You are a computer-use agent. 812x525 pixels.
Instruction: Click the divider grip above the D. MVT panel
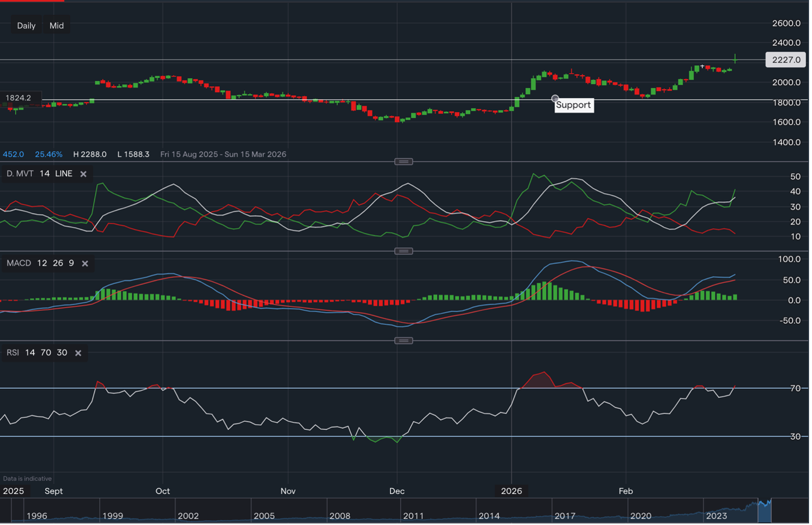point(404,161)
